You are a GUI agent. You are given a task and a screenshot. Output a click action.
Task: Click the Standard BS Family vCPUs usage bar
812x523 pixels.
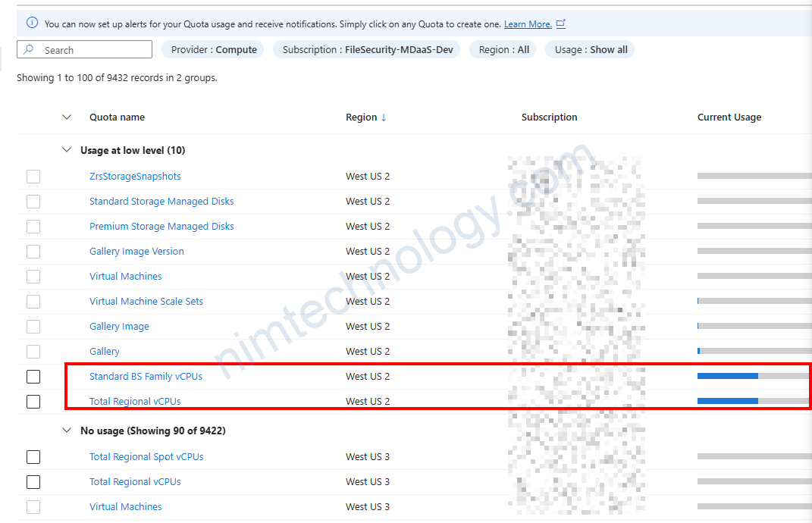(752, 376)
